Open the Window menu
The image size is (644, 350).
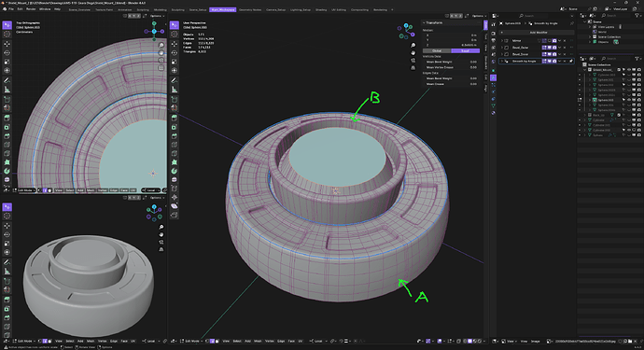coord(45,9)
